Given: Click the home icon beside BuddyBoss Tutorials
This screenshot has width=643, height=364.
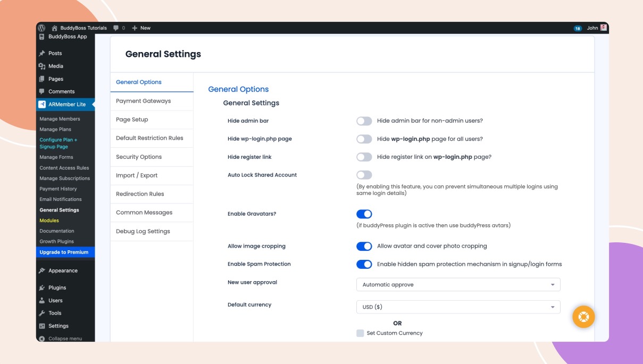Looking at the screenshot, I should tap(55, 28).
